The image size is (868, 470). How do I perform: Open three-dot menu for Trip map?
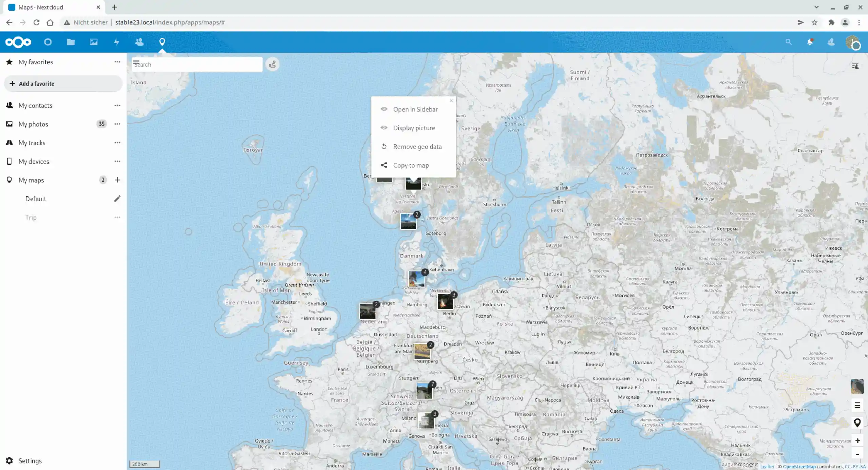pos(117,217)
